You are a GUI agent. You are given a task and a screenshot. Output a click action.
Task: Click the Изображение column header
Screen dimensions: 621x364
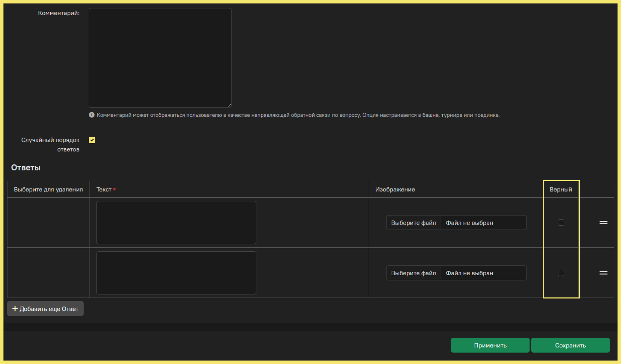click(x=395, y=189)
